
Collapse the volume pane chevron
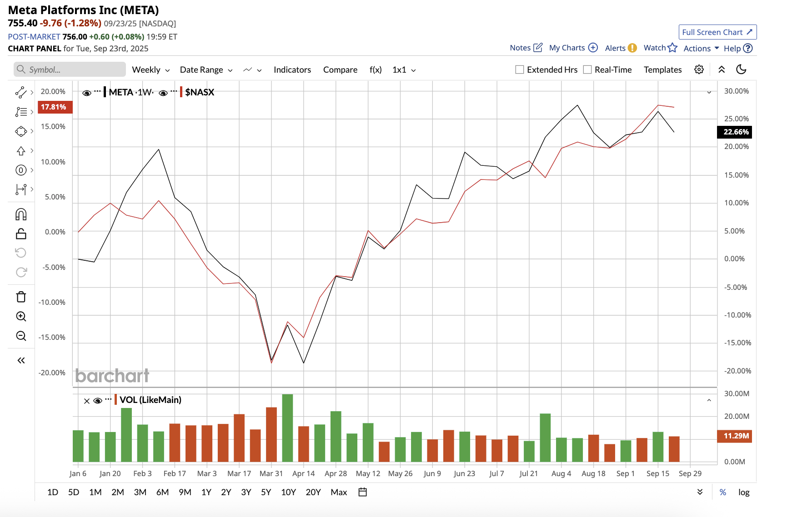pyautogui.click(x=709, y=400)
